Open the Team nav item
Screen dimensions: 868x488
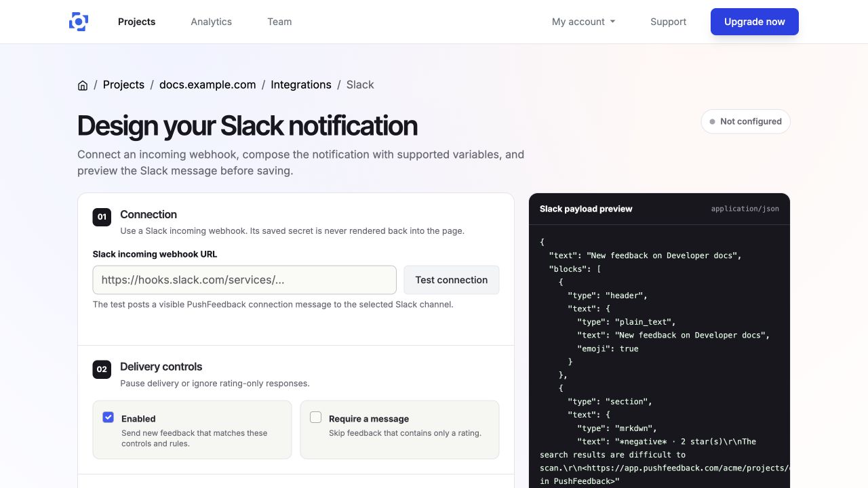point(279,22)
